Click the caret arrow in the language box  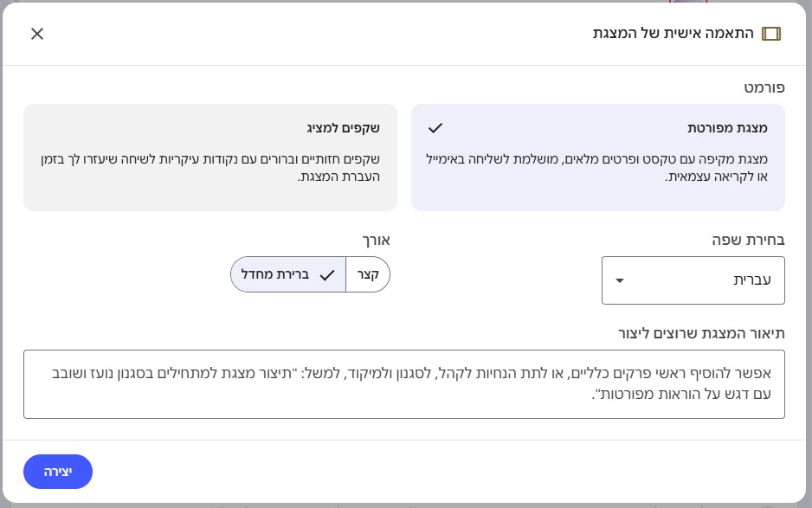click(619, 280)
